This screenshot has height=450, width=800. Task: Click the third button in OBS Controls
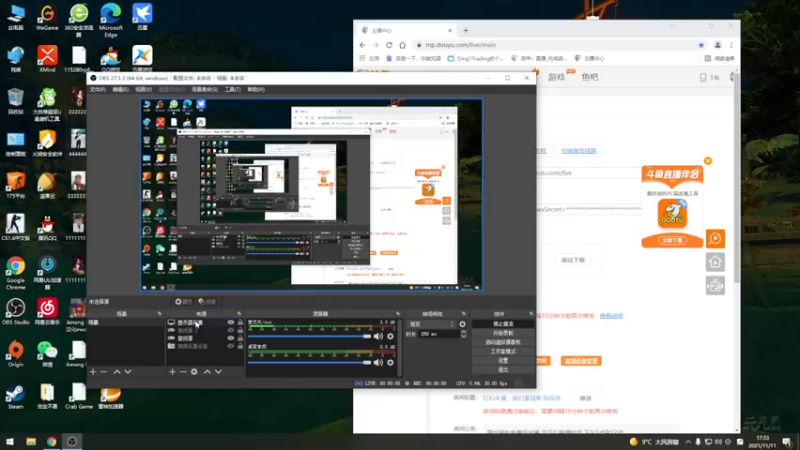[x=503, y=342]
